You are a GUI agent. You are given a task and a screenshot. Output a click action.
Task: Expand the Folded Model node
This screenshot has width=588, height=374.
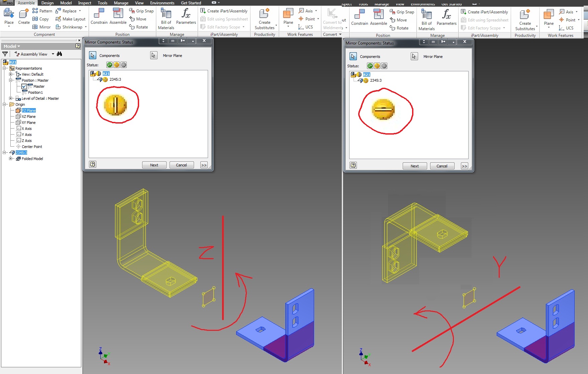pos(10,158)
